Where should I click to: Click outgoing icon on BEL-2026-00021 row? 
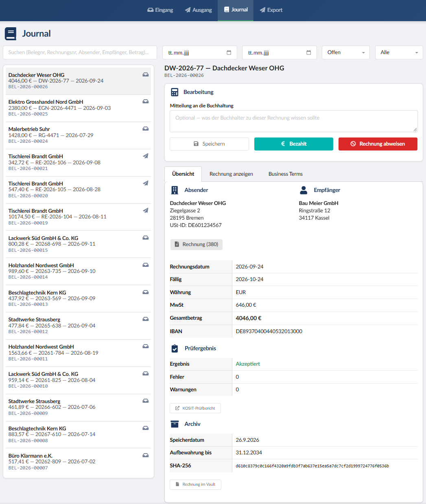coord(145,156)
